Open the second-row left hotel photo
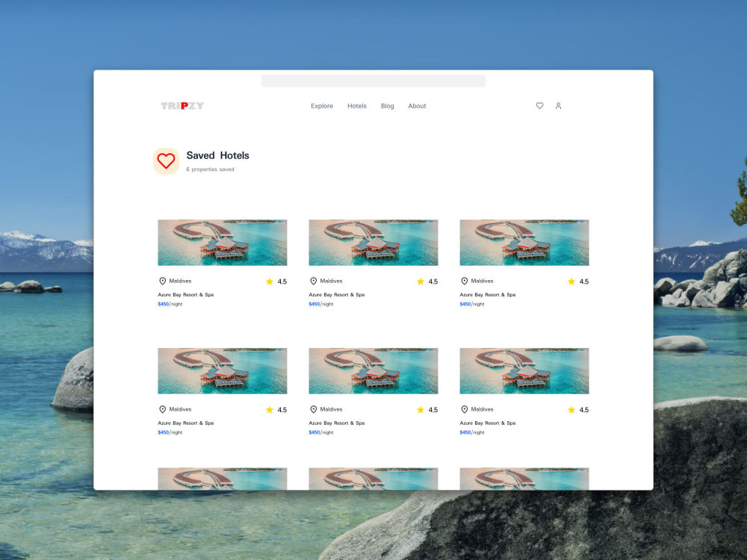This screenshot has height=560, width=747. (x=223, y=371)
